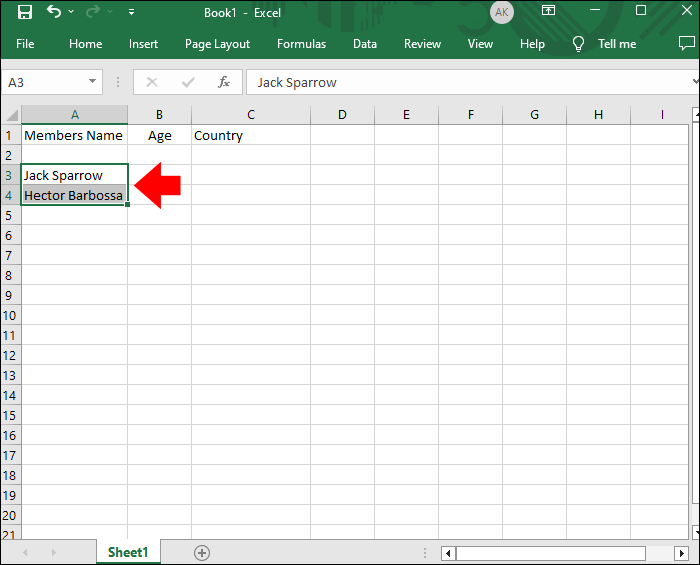Open the Page Layout tab
Image resolution: width=700 pixels, height=565 pixels.
pyautogui.click(x=217, y=44)
